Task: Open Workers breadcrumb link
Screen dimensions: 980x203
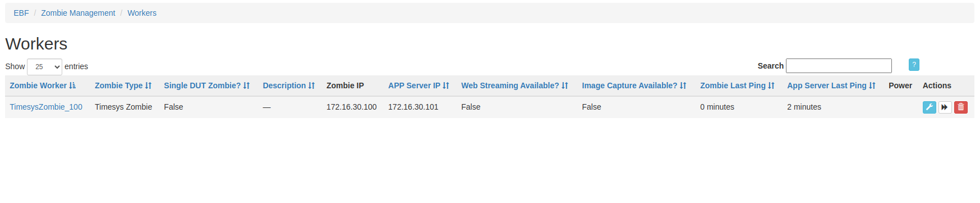Action: click(x=142, y=13)
